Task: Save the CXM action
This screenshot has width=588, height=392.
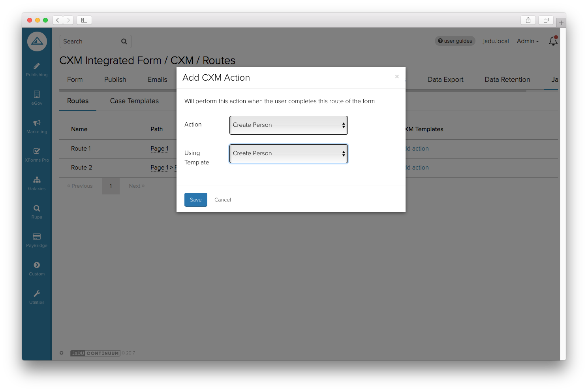Action: [195, 200]
